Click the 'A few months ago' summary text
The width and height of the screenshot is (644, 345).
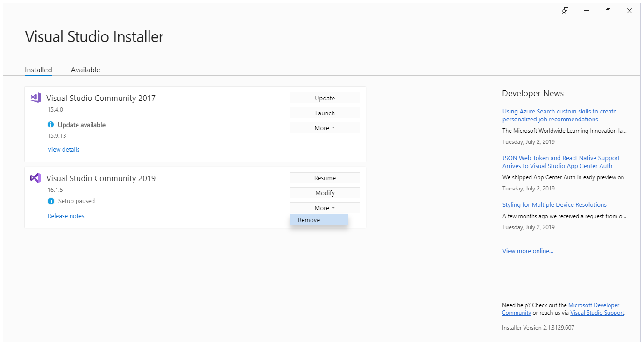[565, 216]
